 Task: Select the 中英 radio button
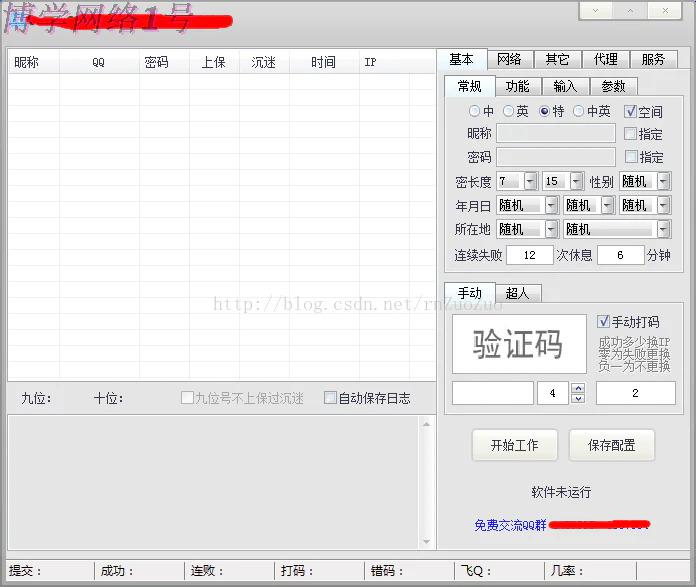tap(579, 111)
